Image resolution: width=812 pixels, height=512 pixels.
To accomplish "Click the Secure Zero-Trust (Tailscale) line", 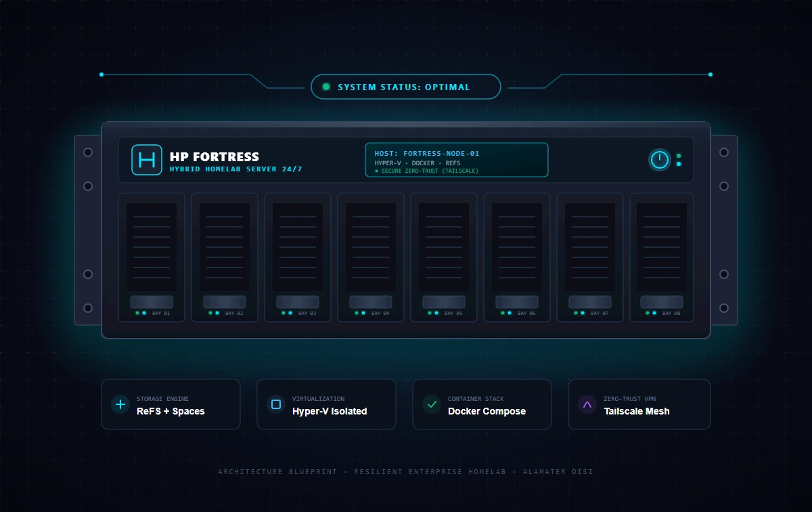I will tap(426, 171).
